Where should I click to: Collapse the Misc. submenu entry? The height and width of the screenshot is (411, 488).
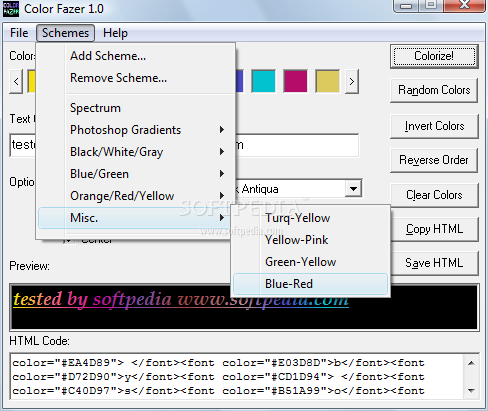click(135, 218)
